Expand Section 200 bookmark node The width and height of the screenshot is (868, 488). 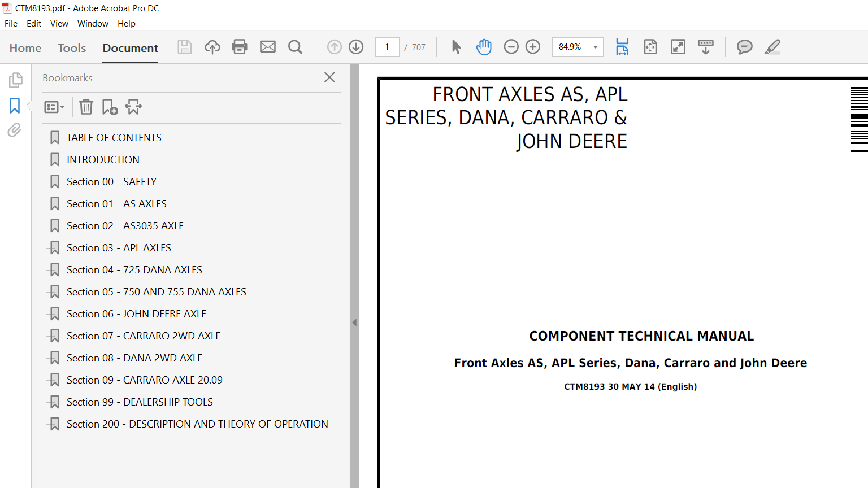point(44,424)
